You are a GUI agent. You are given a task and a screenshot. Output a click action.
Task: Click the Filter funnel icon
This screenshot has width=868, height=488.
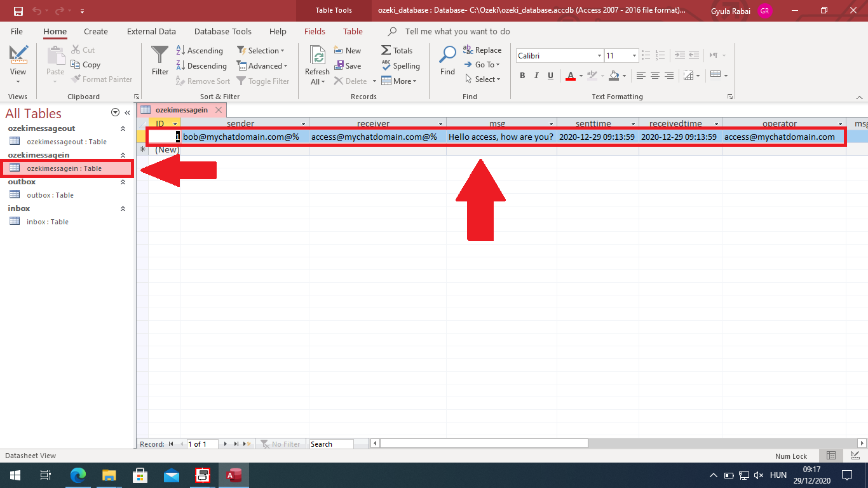coord(160,56)
